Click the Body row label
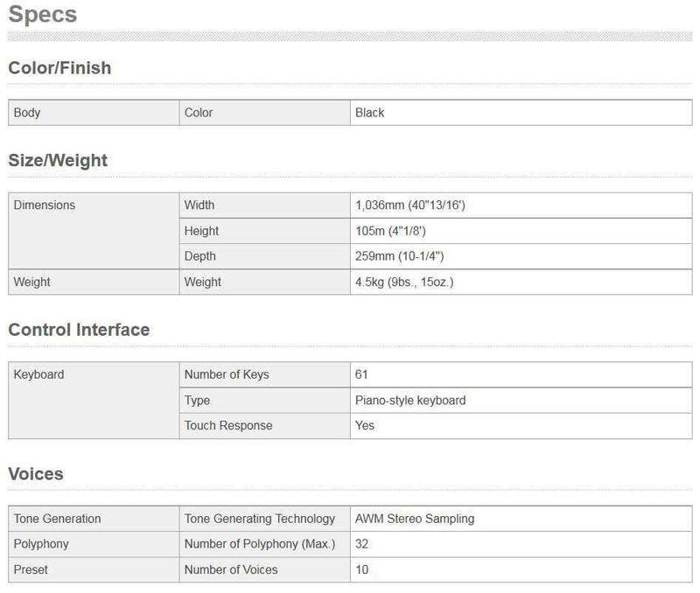The height and width of the screenshot is (593, 700). (27, 113)
